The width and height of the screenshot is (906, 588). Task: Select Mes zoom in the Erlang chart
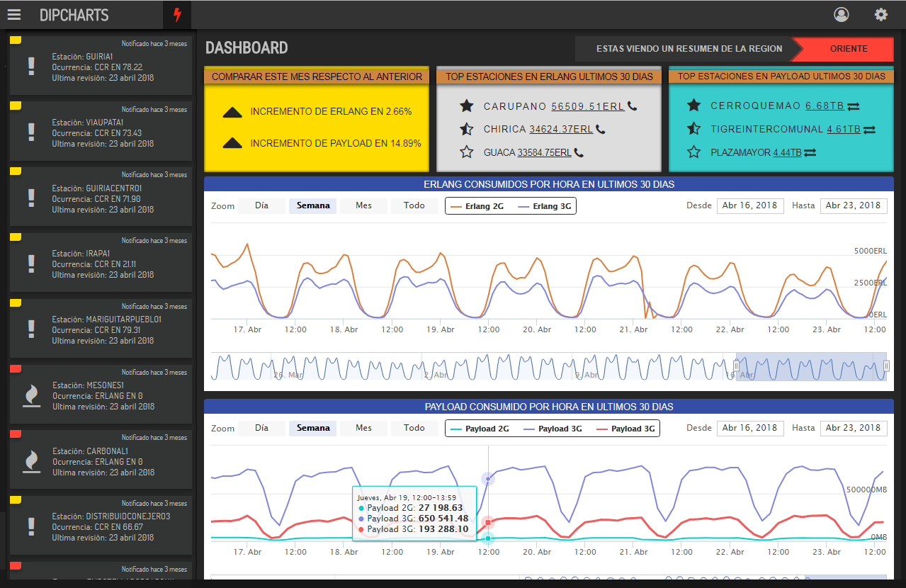pos(363,205)
